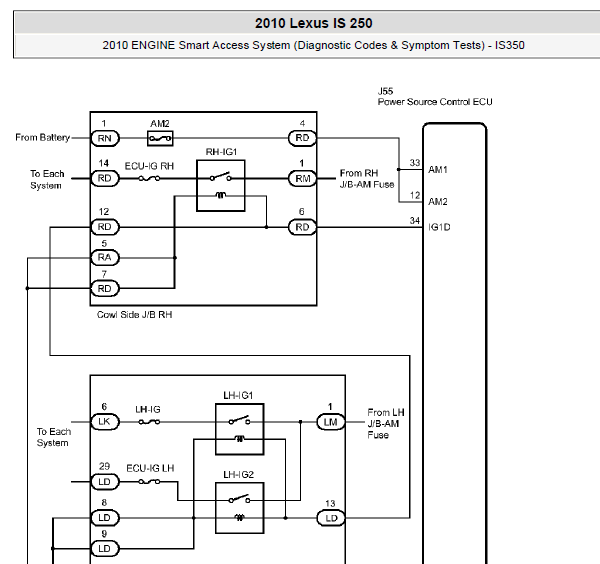Viewport: 600px width, 564px height.
Task: Click the LD connector at pin 13
Action: [331, 518]
